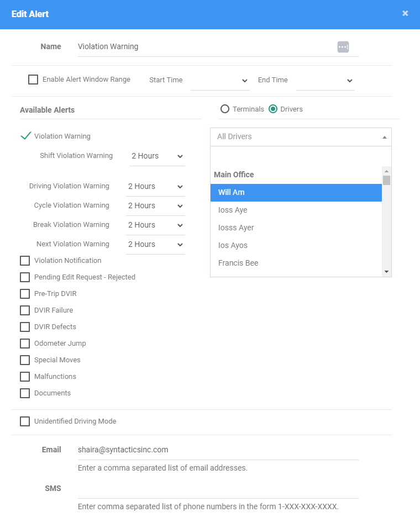Image resolution: width=420 pixels, height=528 pixels.
Task: Open the End Time dropdown
Action: click(x=326, y=81)
